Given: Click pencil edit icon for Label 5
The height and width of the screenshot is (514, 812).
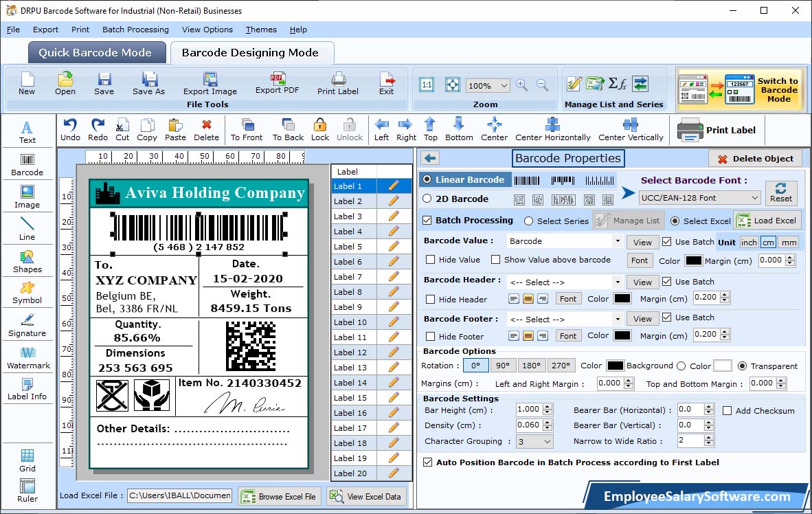Looking at the screenshot, I should [394, 246].
